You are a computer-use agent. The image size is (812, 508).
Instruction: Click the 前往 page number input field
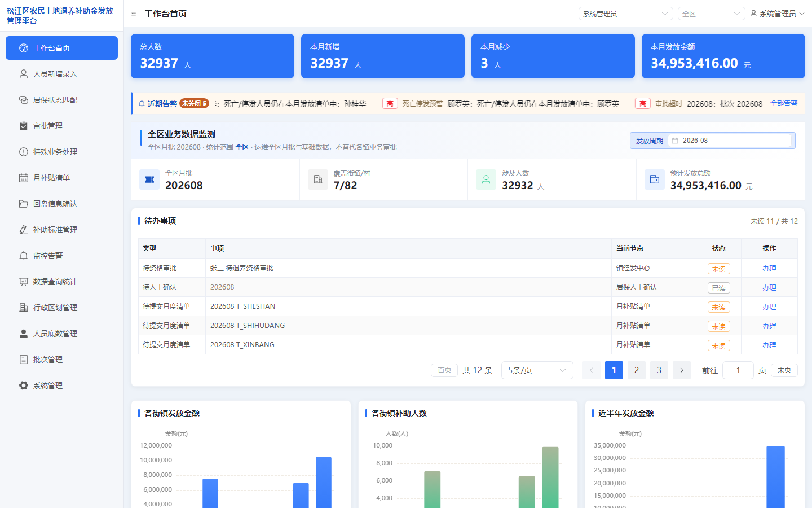[x=738, y=370]
